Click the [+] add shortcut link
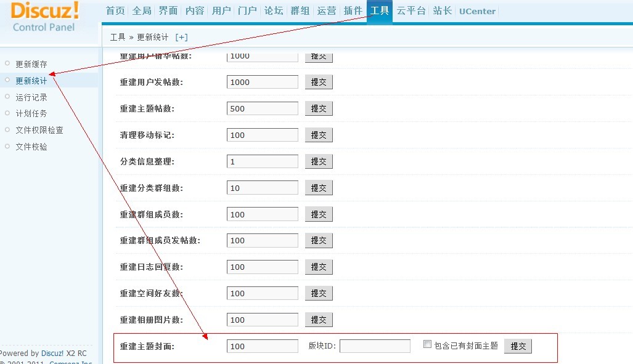The width and height of the screenshot is (633, 364). click(182, 37)
